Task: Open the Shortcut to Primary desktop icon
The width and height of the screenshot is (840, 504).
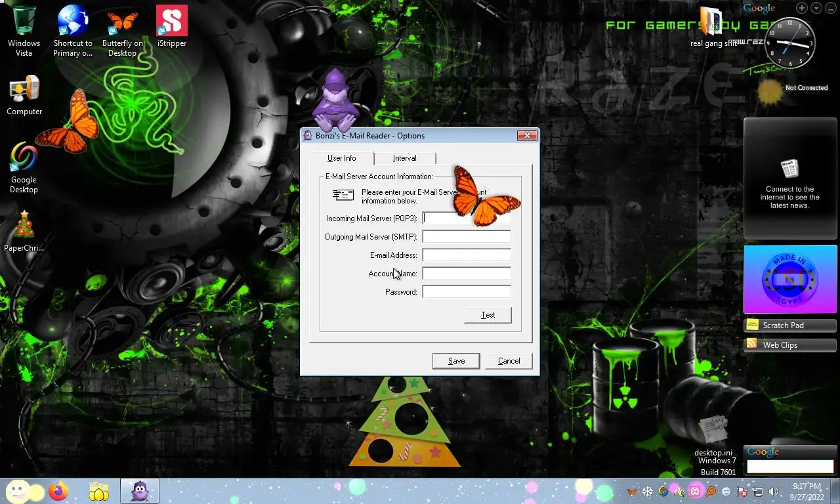Action: coord(73,30)
